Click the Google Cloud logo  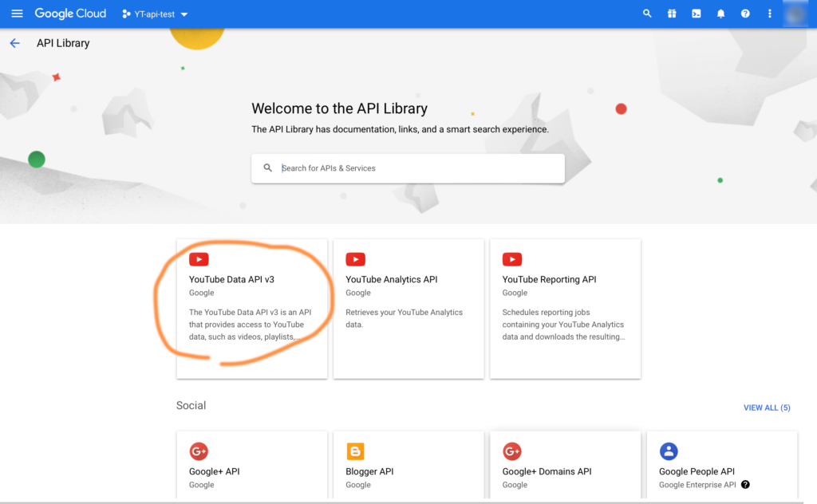point(70,14)
